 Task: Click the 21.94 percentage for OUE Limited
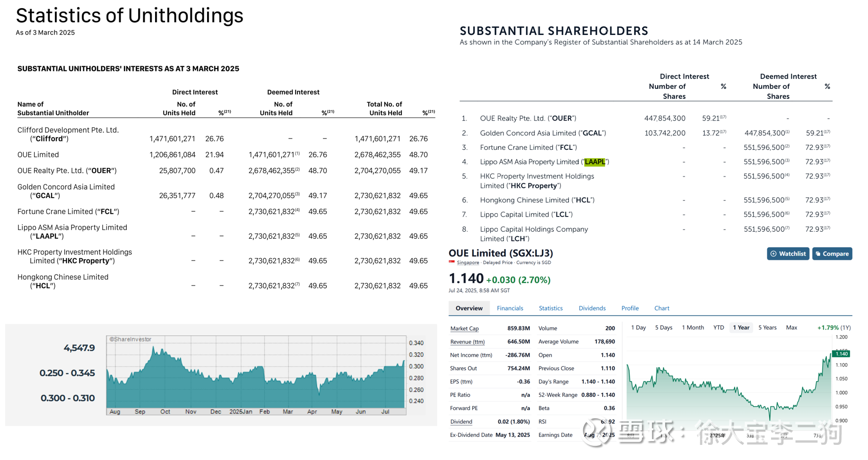pyautogui.click(x=214, y=155)
